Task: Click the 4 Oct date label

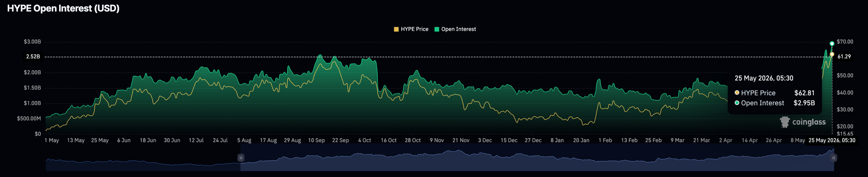Action: tap(365, 140)
